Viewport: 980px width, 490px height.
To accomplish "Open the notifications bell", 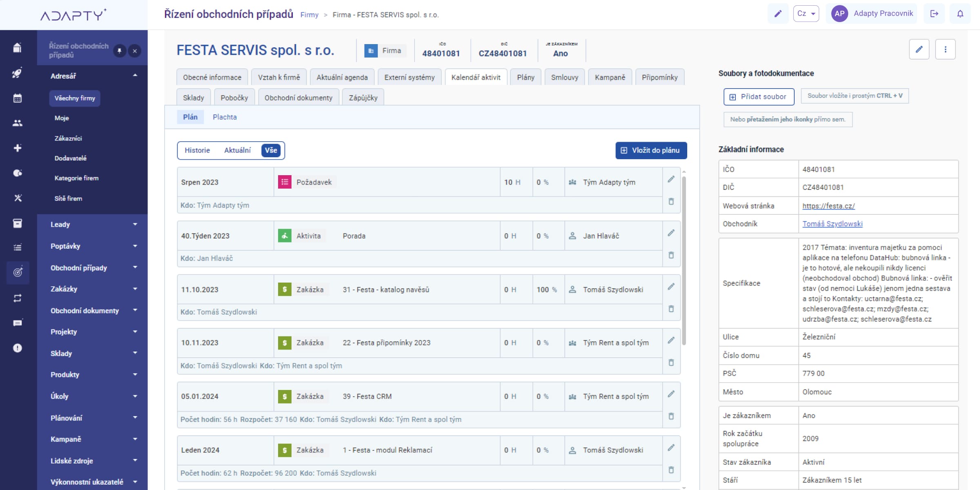I will tap(960, 13).
